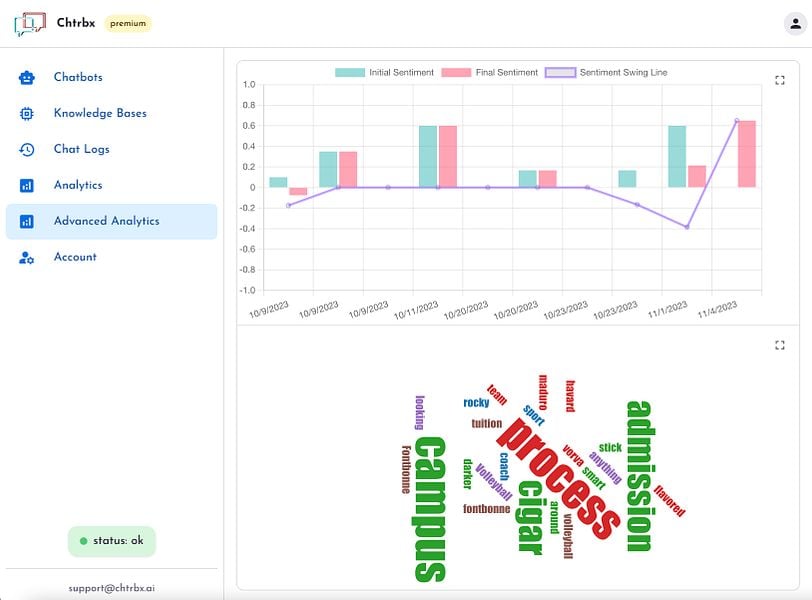Expand the sentiment chart to fullscreen
This screenshot has width=812, height=600.
[x=780, y=80]
